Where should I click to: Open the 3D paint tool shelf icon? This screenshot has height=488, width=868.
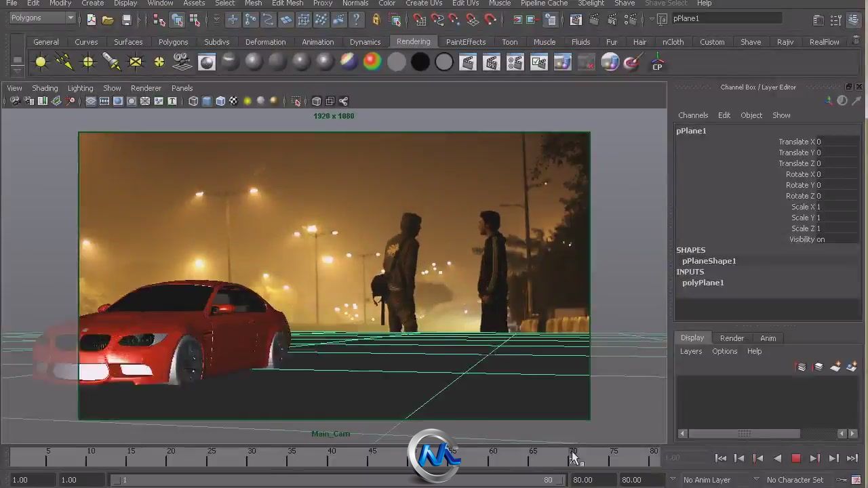click(x=632, y=62)
